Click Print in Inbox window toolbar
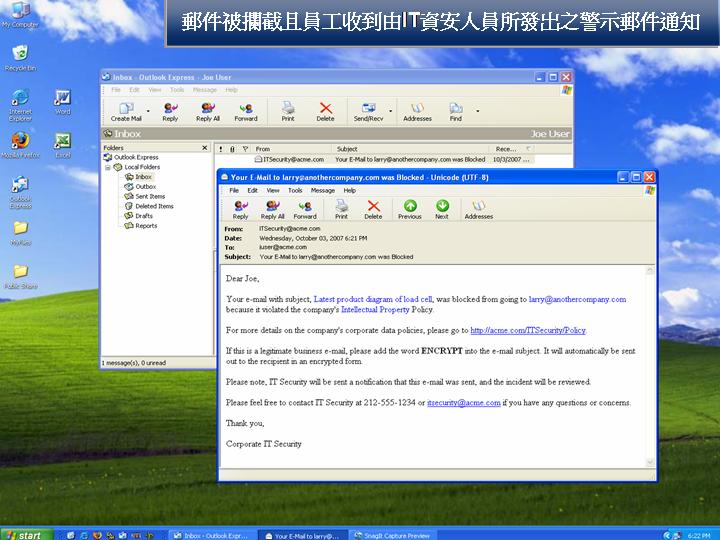 coord(288,112)
